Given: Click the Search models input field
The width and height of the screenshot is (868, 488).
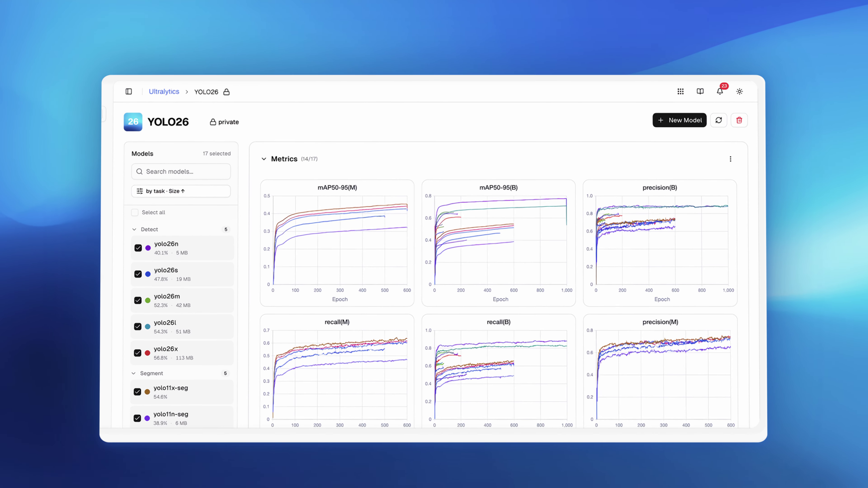Looking at the screenshot, I should [181, 171].
